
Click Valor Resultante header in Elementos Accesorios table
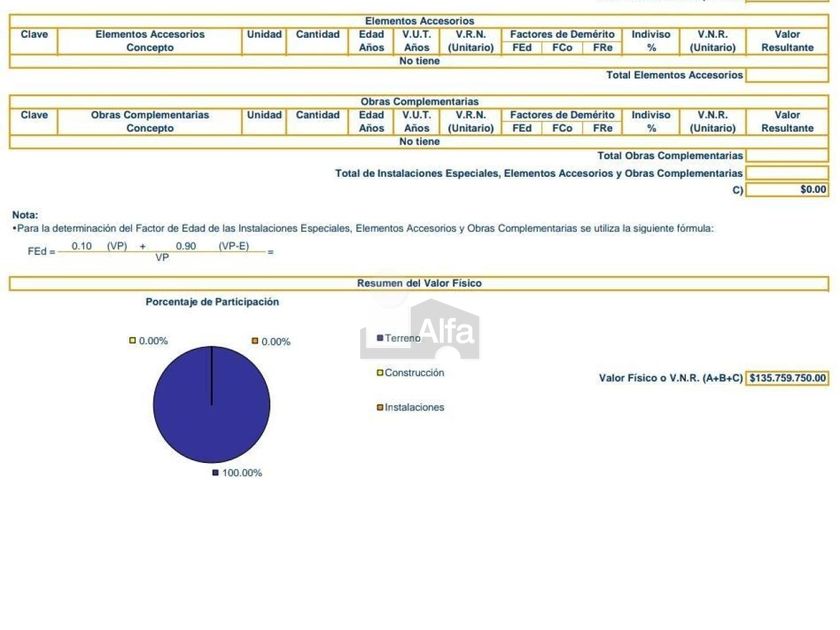787,41
